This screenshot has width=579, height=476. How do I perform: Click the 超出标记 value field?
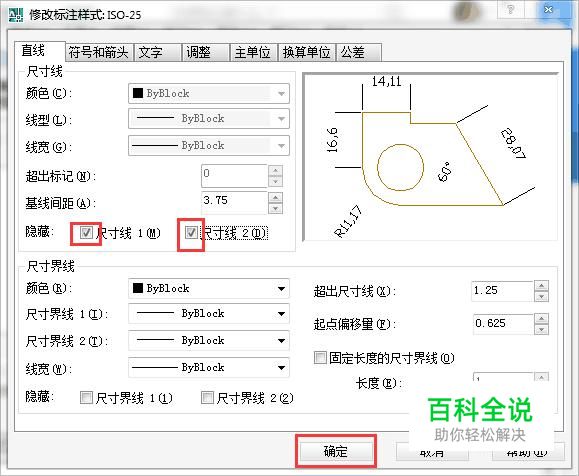click(234, 176)
